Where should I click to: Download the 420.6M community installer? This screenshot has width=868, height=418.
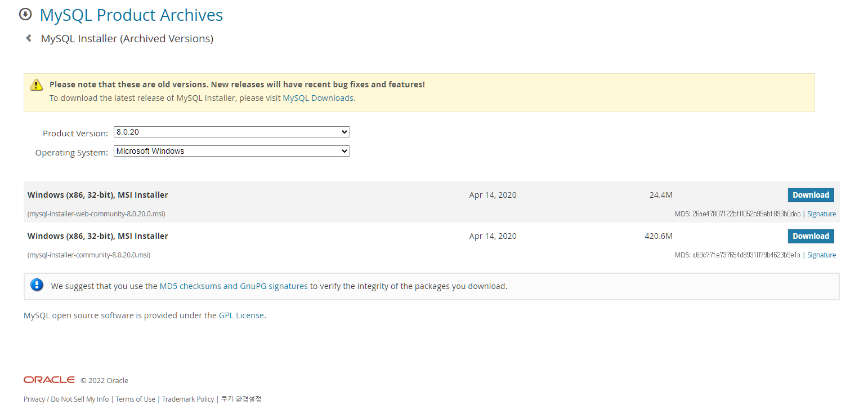(x=811, y=236)
